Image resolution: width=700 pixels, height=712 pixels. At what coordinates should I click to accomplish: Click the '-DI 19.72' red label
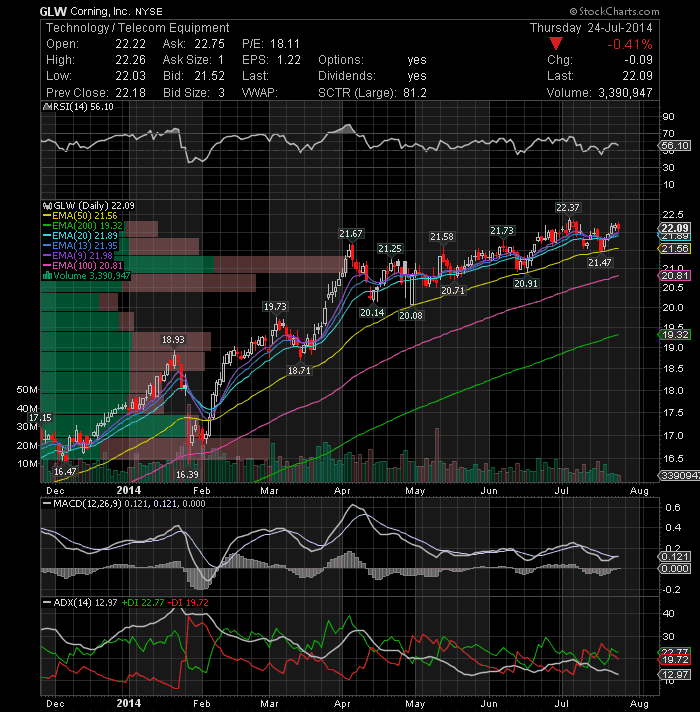point(188,603)
